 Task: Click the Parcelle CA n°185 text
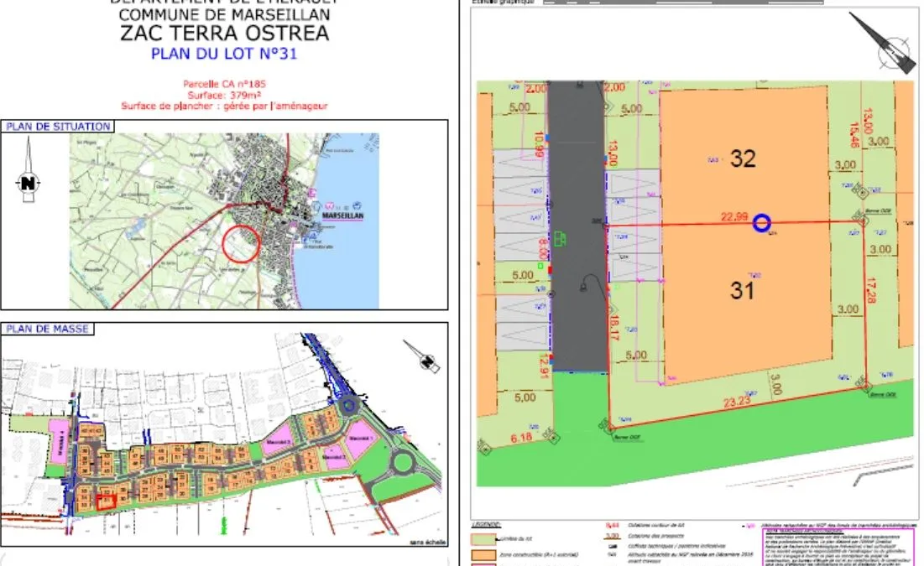[224, 84]
